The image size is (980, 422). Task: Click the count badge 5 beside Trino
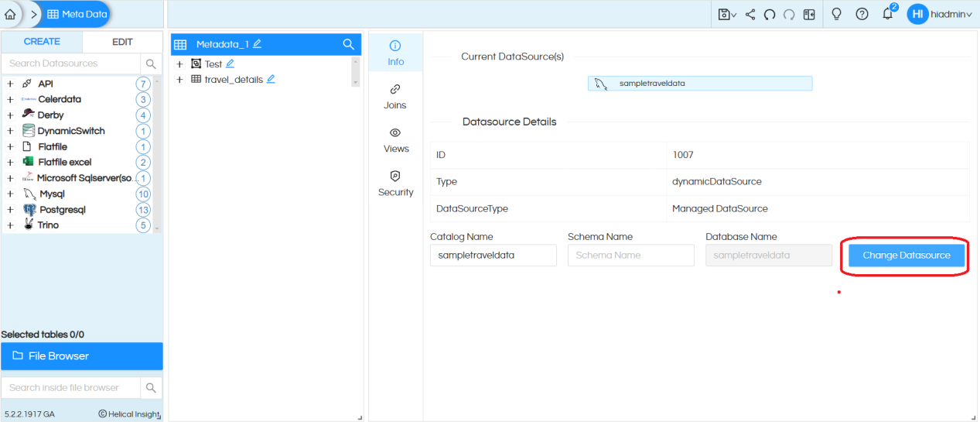pos(142,225)
